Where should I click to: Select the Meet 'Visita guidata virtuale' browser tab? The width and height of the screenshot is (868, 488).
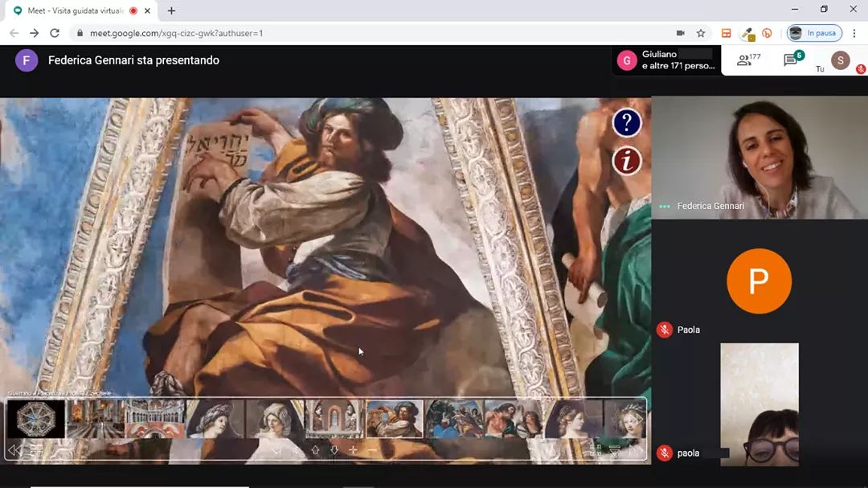tap(82, 10)
